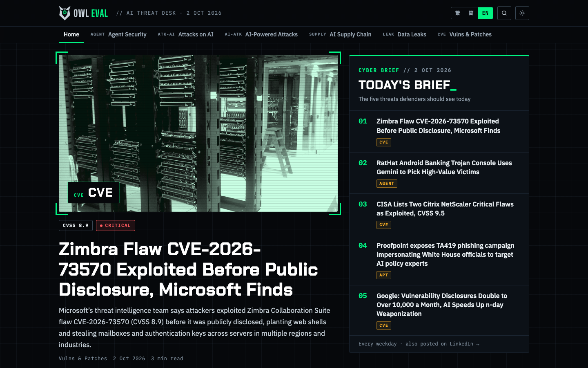
Task: Click the CVE tag under brief item 01
Action: [x=384, y=142]
